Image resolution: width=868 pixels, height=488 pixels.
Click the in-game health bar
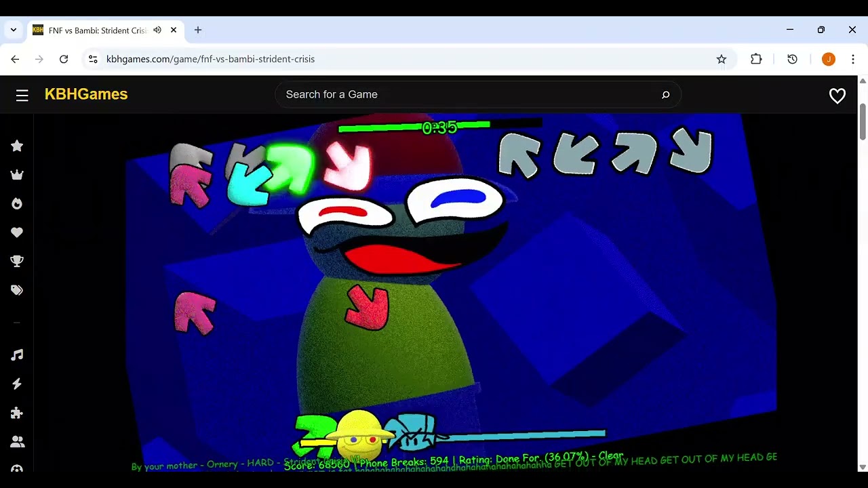[452, 436]
